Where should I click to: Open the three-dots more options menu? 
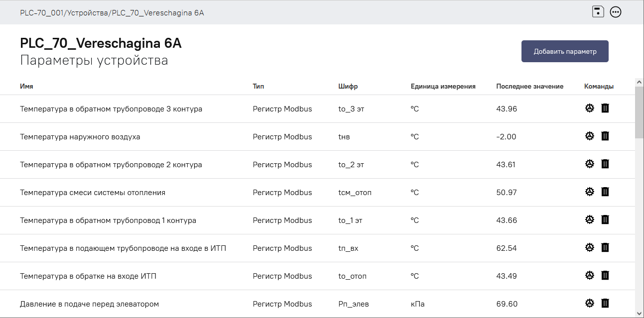coord(616,12)
